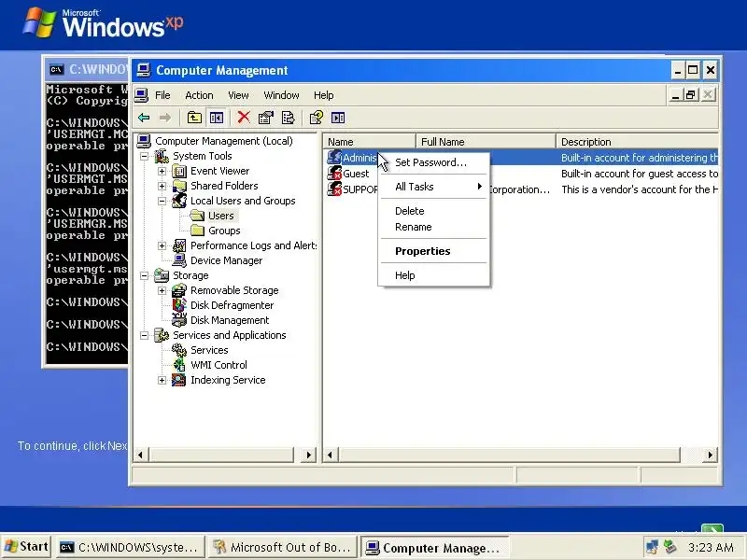Click the Groups folder icon
This screenshot has width=747, height=560.
tap(197, 231)
